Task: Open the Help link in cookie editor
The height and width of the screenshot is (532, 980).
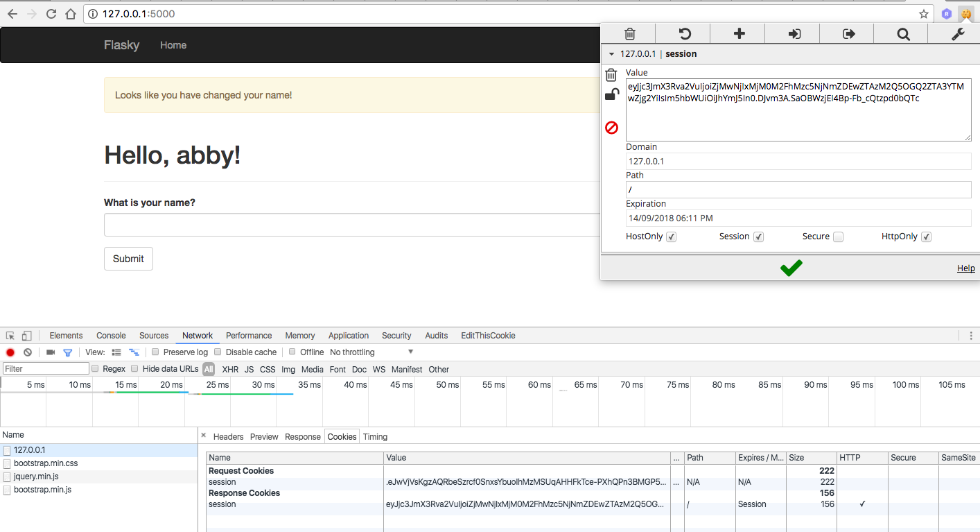Action: tap(965, 268)
